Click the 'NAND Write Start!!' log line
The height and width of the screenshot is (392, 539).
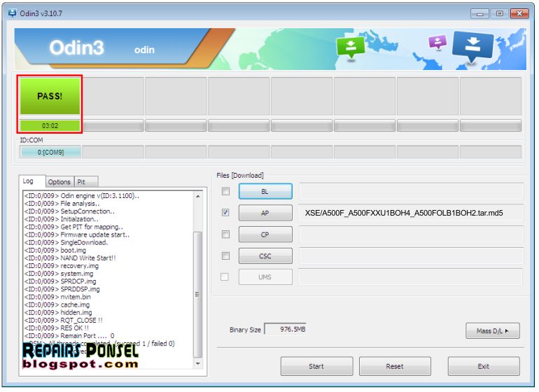pyautogui.click(x=70, y=258)
